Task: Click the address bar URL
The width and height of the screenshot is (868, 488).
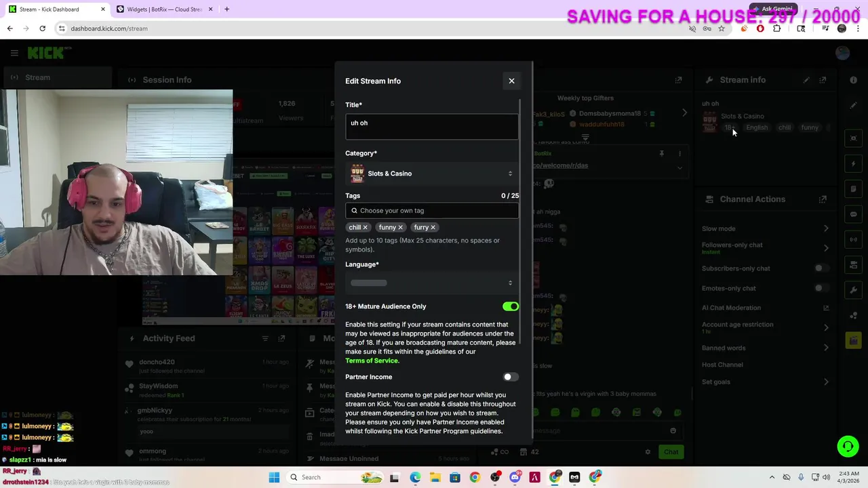Action: pos(109,28)
